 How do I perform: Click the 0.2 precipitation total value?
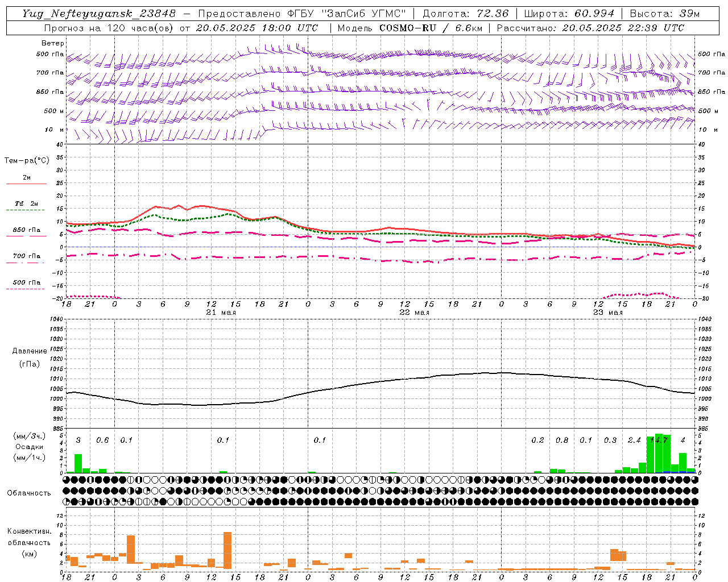537,440
